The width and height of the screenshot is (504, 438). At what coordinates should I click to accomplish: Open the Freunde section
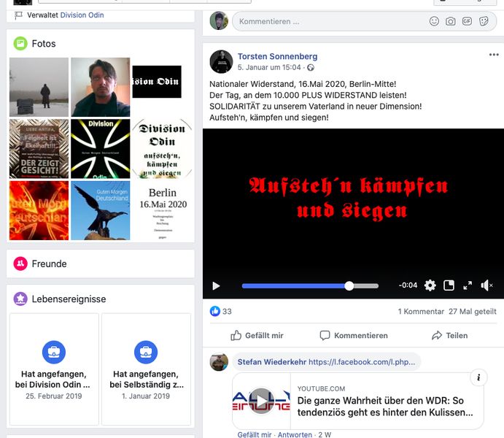click(x=49, y=264)
